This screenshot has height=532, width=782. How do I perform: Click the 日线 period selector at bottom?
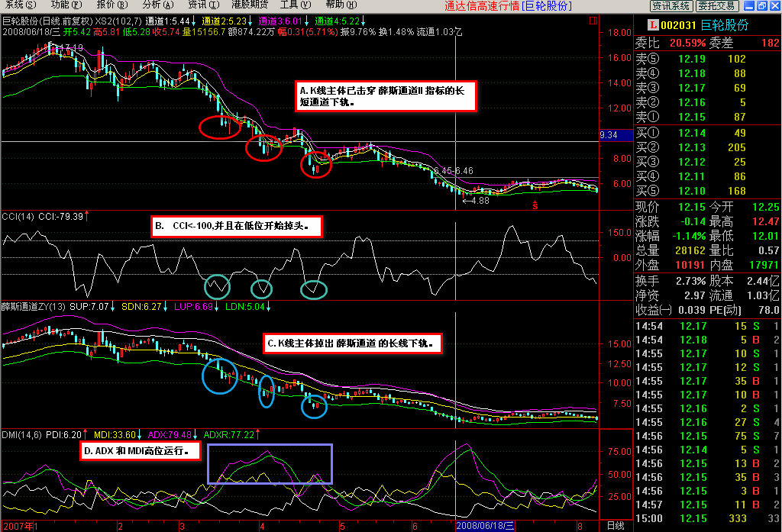615,526
